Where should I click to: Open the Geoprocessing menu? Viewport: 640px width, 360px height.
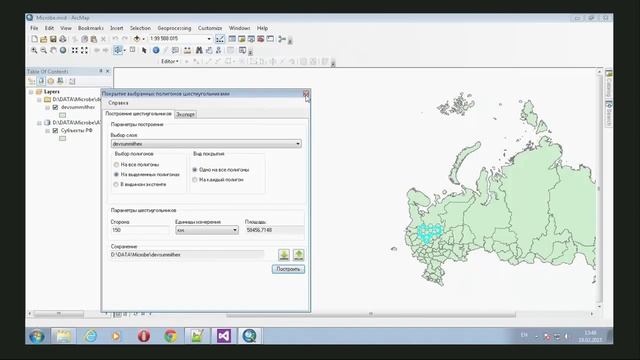174,28
